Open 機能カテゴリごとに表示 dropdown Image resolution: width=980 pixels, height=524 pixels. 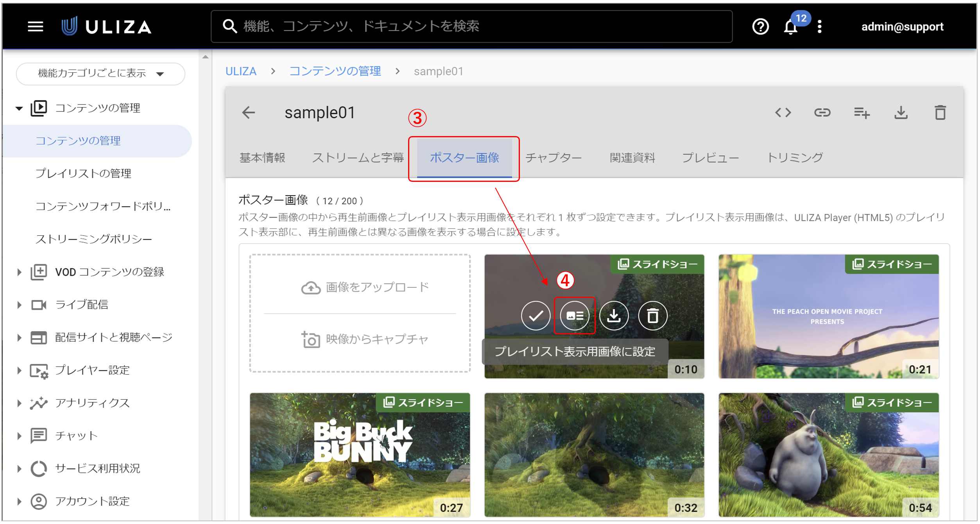[x=100, y=74]
